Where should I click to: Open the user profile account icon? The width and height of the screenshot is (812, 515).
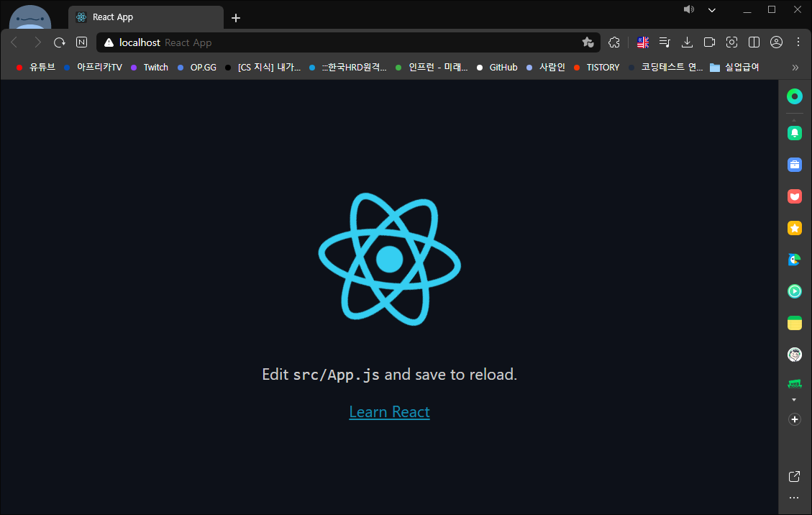(776, 42)
